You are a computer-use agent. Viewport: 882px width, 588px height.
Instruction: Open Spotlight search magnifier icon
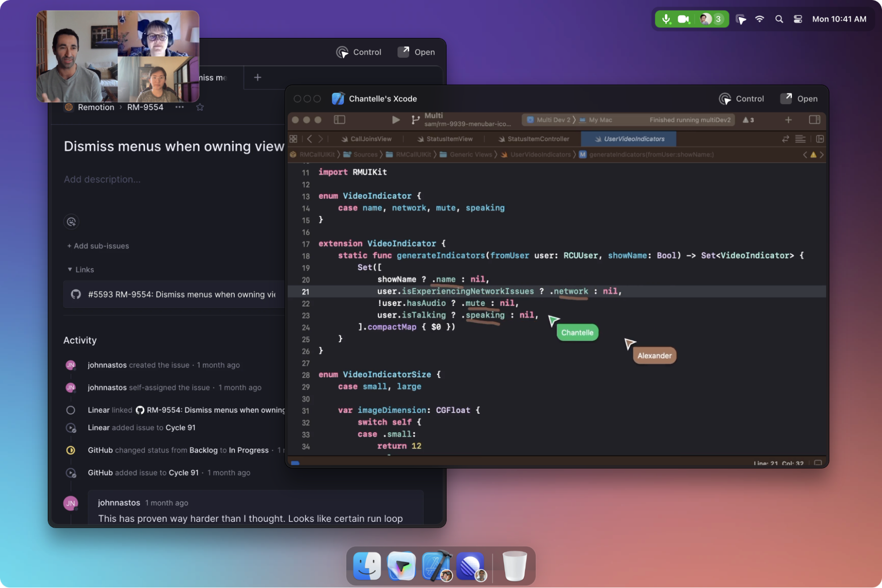(779, 19)
